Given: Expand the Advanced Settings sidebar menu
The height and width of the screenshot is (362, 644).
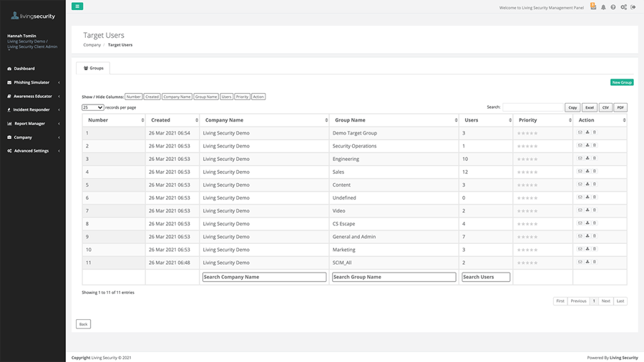Looking at the screenshot, I should pos(33,151).
